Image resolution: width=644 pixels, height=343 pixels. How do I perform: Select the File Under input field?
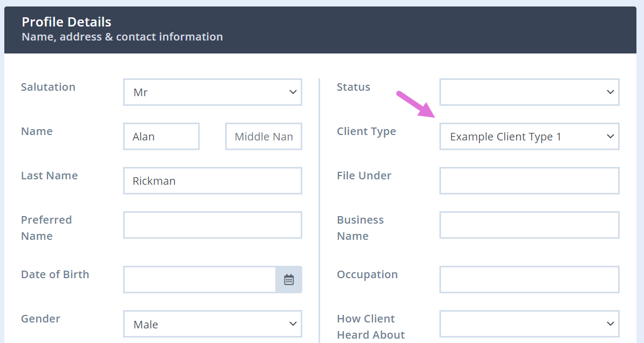(x=528, y=180)
